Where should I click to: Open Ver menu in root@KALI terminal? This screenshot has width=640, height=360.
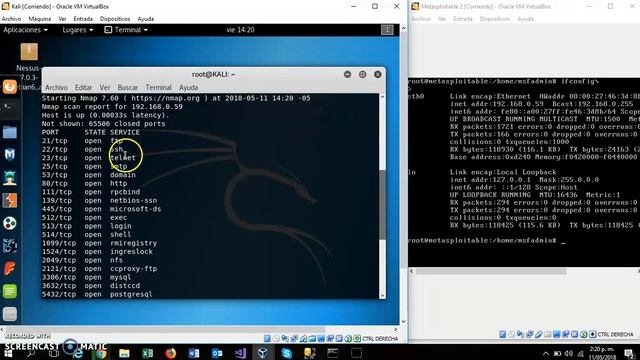[x=105, y=87]
